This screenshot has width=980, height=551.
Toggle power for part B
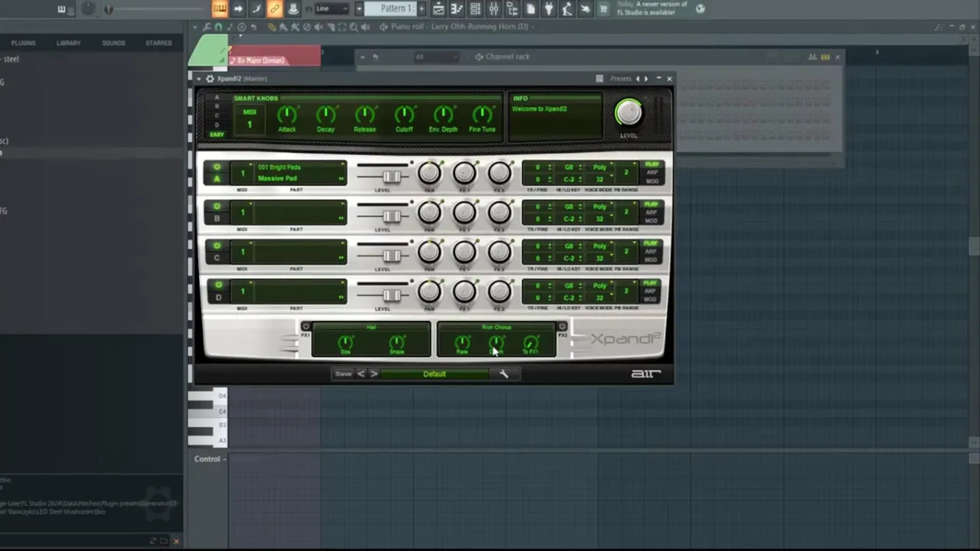tap(217, 207)
